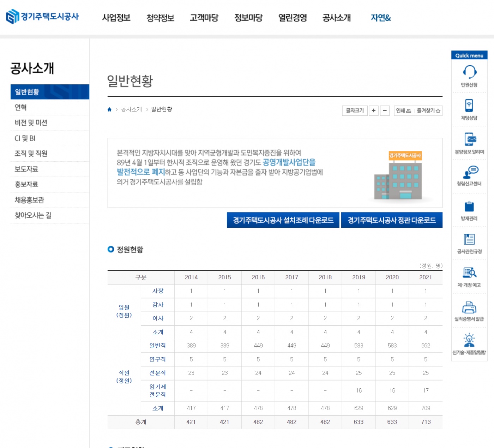This screenshot has width=494, height=448.
Task: Download 경기주택도시공사 설치조례
Action: [x=283, y=220]
